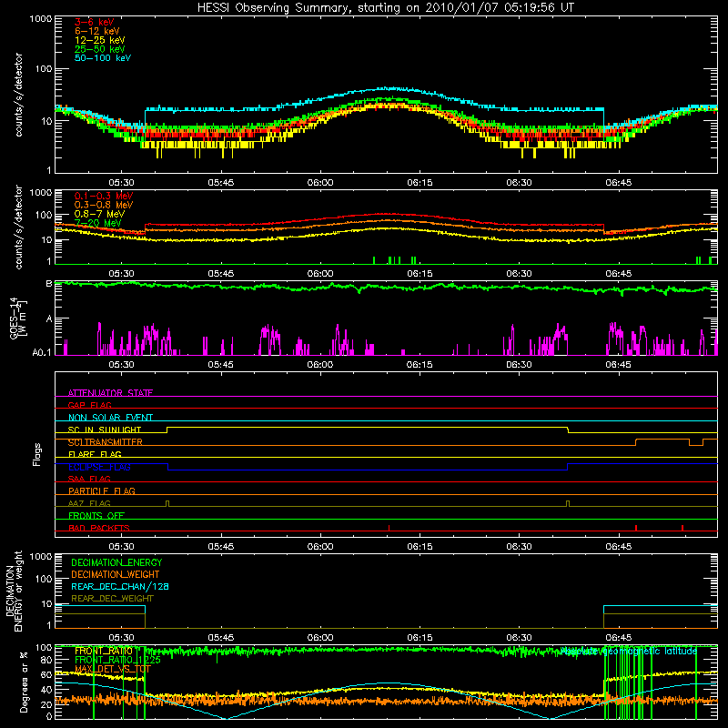Click the FRONT_RATIO legend label
This screenshot has height=728, width=728.
pos(104,651)
